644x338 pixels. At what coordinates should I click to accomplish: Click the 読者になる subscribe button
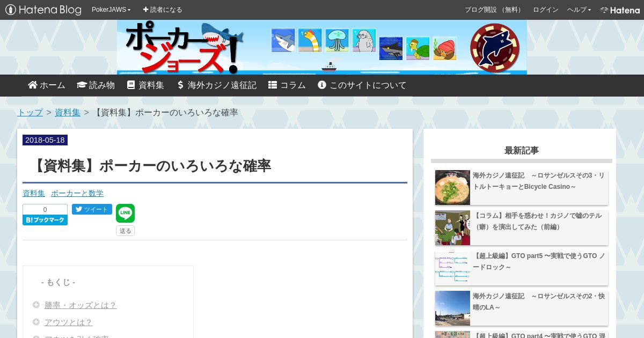pyautogui.click(x=163, y=10)
